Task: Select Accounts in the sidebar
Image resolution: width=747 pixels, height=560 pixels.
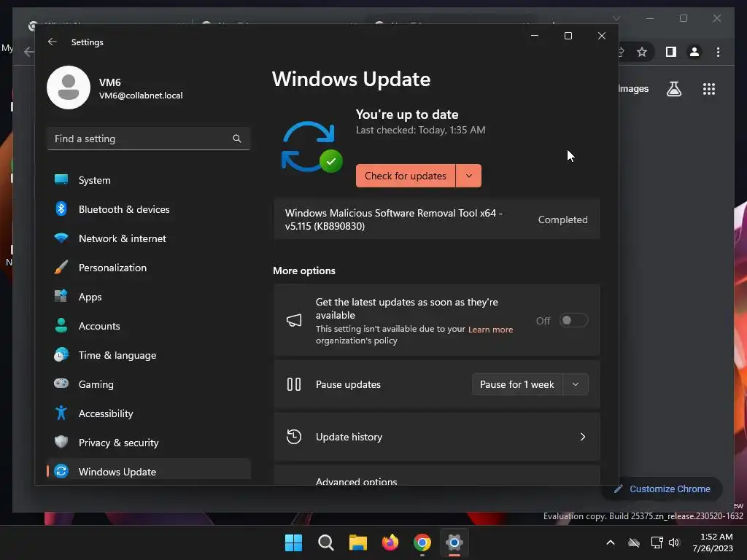Action: [149, 326]
